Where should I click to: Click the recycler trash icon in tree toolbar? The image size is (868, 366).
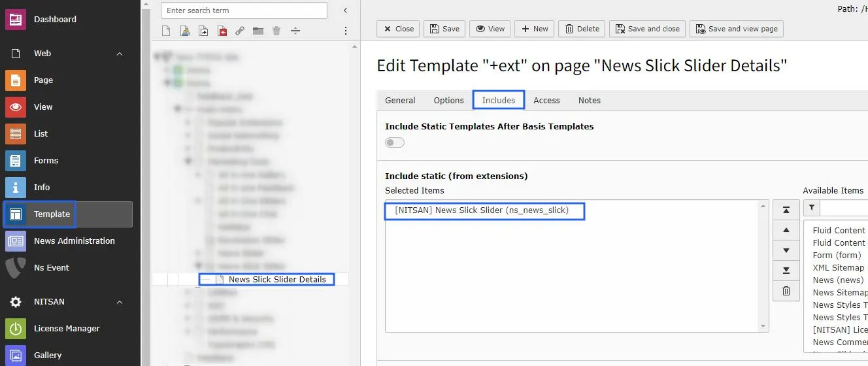pos(276,31)
